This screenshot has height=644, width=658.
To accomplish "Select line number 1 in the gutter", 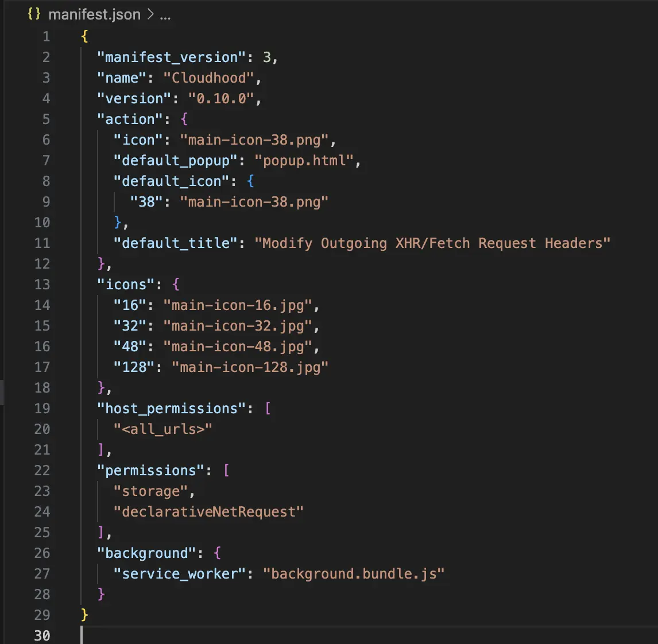I will coord(46,37).
